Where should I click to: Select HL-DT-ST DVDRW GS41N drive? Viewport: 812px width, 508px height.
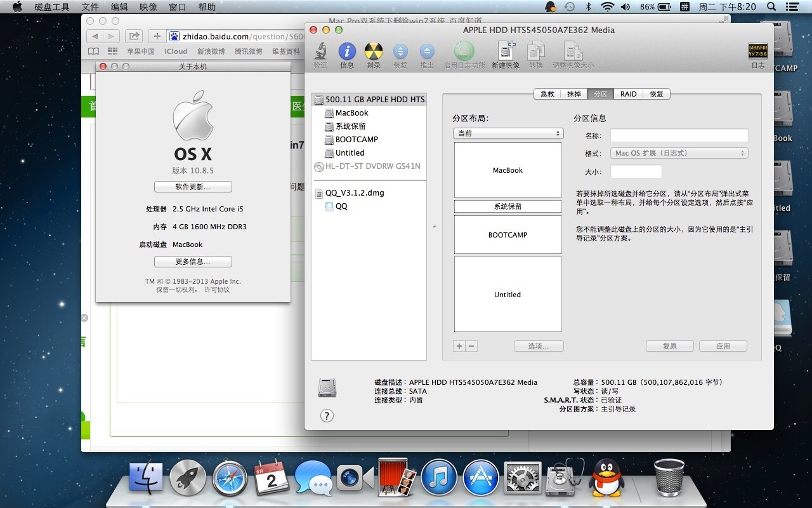tap(369, 166)
